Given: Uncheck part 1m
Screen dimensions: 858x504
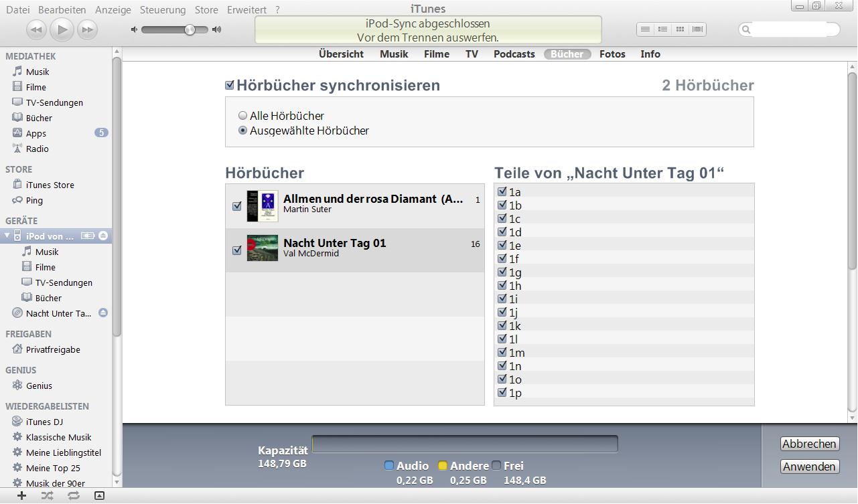Looking at the screenshot, I should click(x=502, y=352).
